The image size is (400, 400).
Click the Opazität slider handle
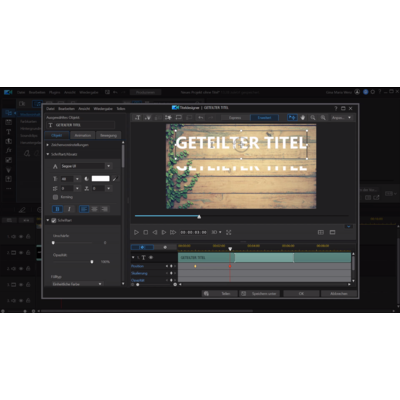click(92, 262)
